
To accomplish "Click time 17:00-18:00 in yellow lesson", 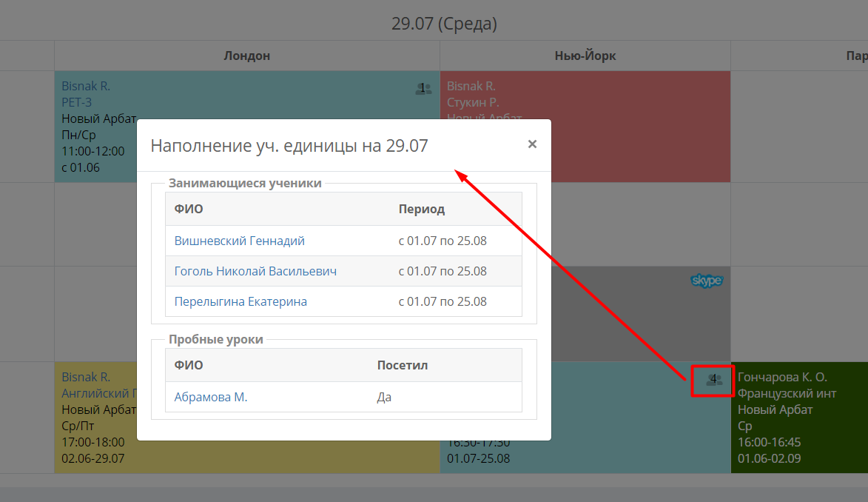I will pyautogui.click(x=93, y=443).
